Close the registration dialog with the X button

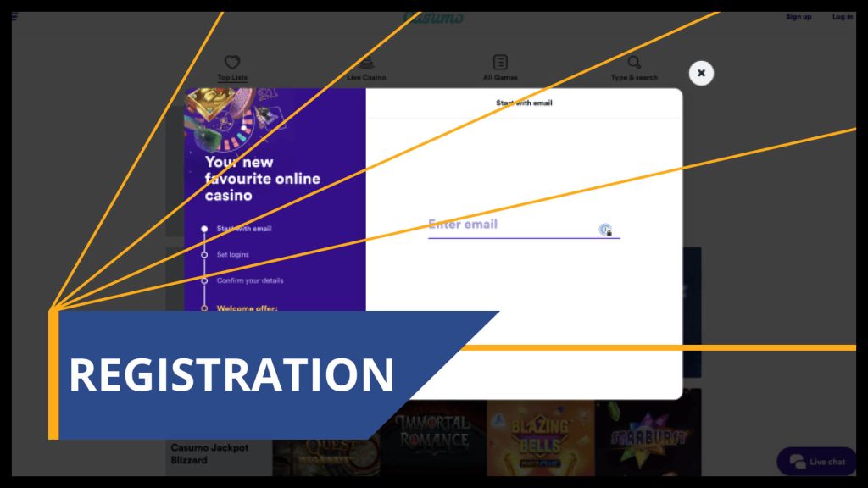701,73
